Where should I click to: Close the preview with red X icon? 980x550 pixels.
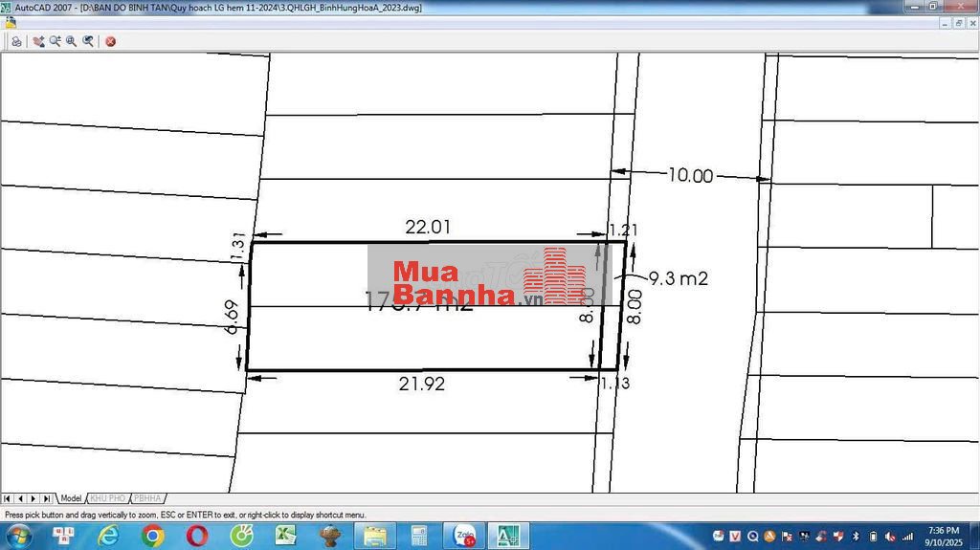point(111,41)
